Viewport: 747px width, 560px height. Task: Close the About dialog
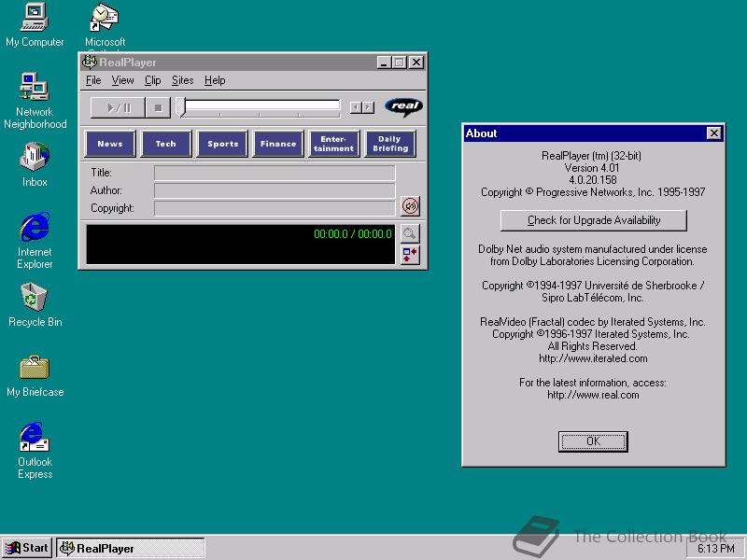pyautogui.click(x=713, y=133)
